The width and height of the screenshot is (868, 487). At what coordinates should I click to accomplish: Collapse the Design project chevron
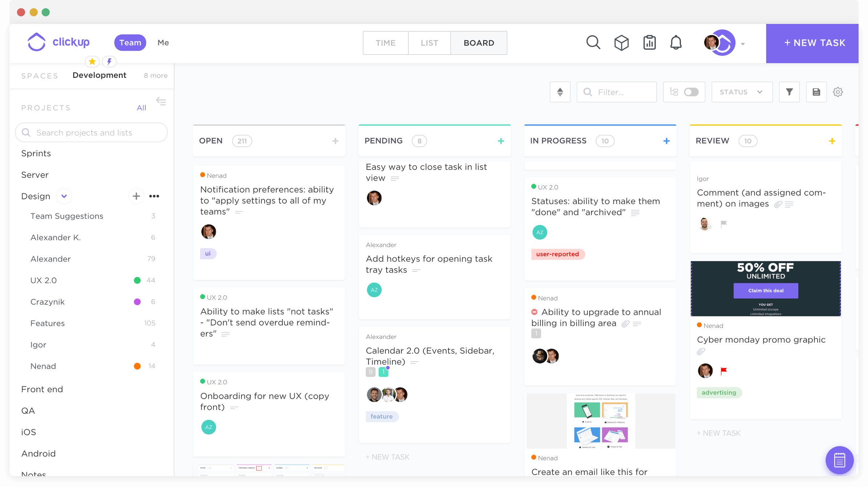[x=64, y=196]
